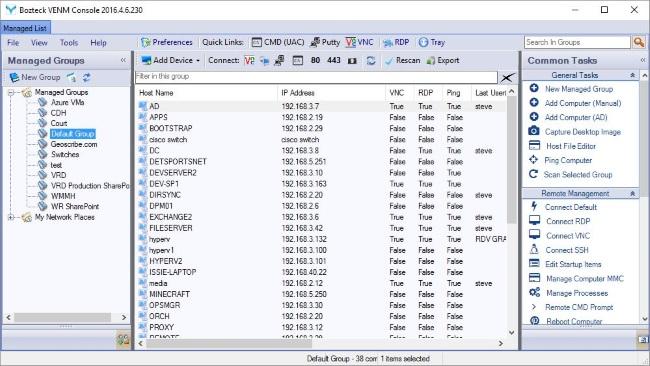Connect on port 80
This screenshot has height=366, width=650.
click(x=315, y=61)
